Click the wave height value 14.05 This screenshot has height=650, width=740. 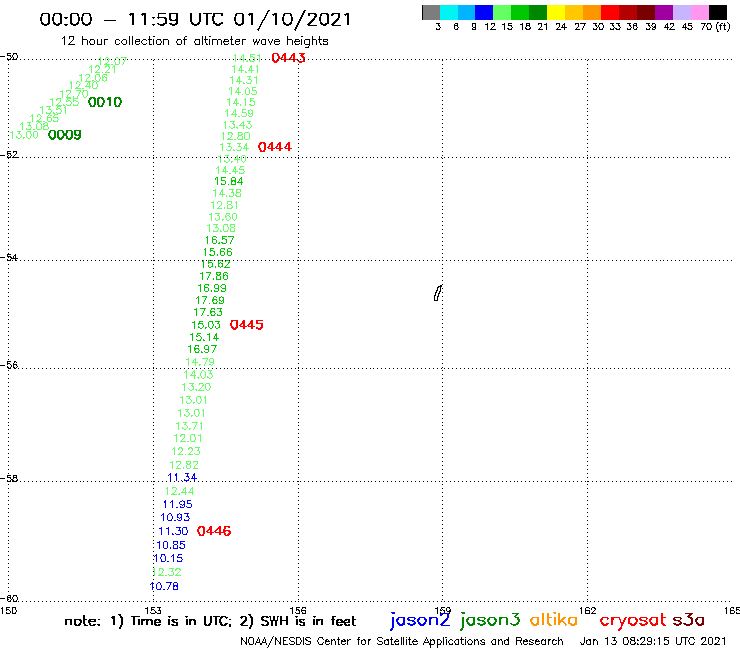pos(243,92)
